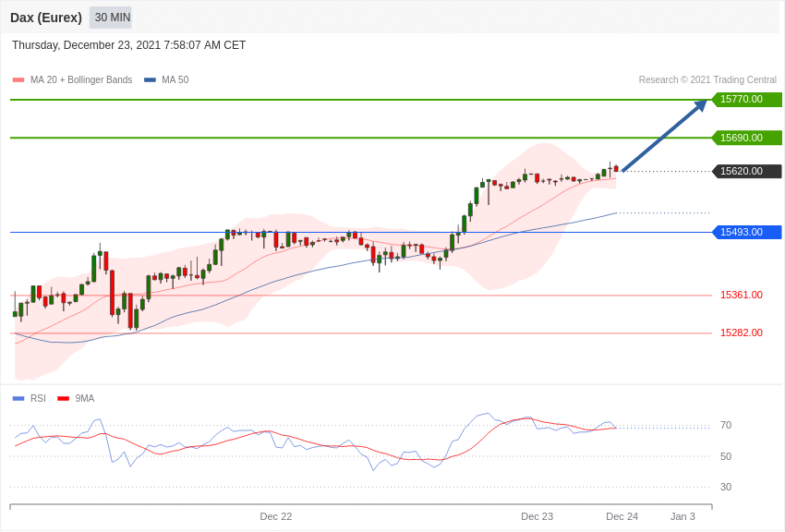Screen dimensions: 785x532
Task: Click the red MA 20 legend swatch
Action: coord(18,79)
